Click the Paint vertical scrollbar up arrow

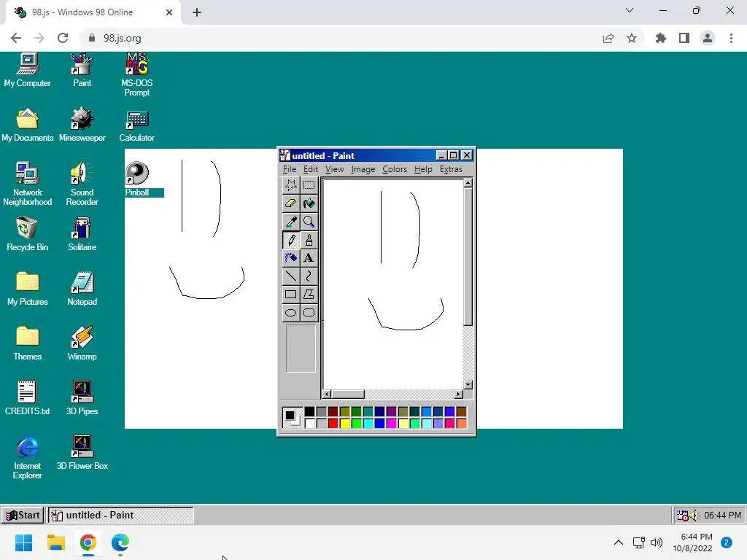point(468,183)
